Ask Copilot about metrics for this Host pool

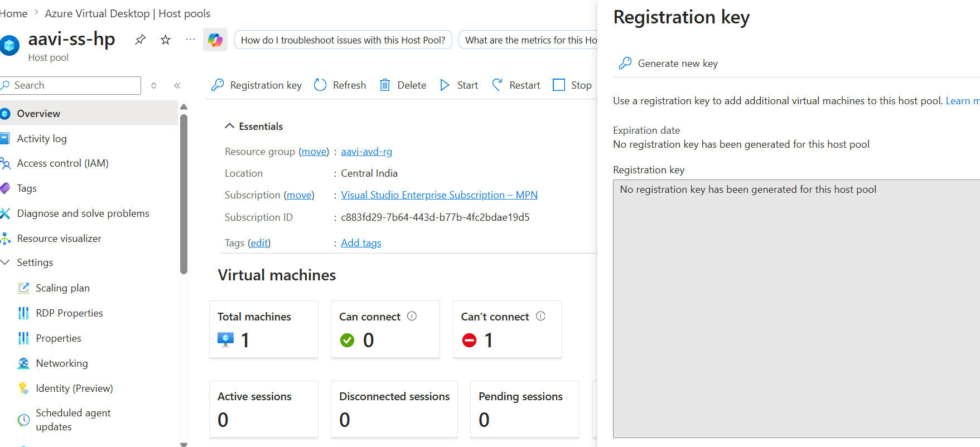coord(528,40)
